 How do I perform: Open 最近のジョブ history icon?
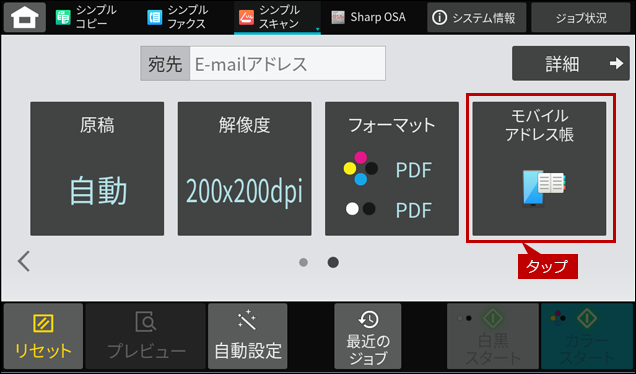(x=368, y=319)
